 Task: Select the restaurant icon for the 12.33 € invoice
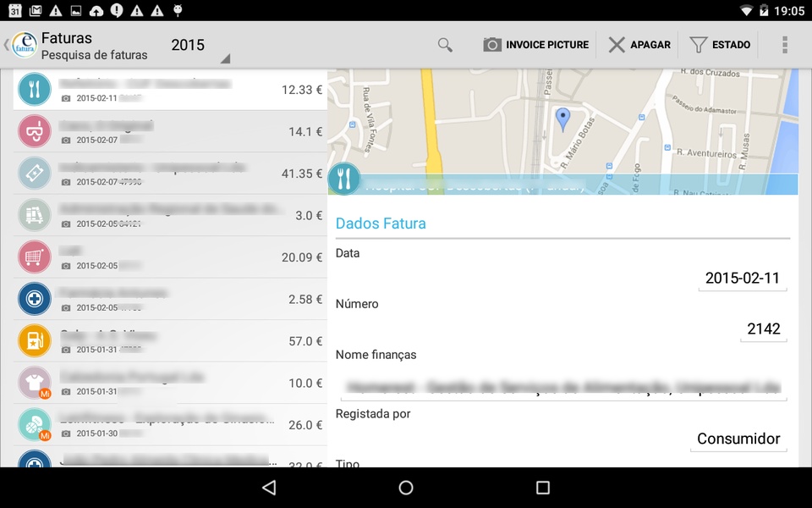(35, 89)
